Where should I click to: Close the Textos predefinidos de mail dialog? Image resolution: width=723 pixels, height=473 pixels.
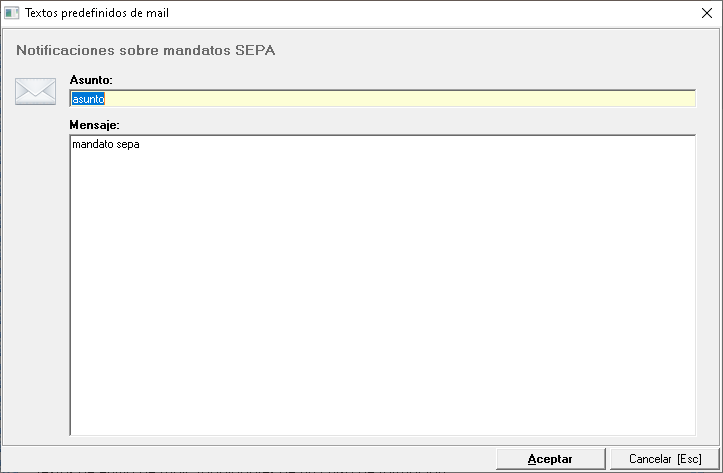coord(707,13)
